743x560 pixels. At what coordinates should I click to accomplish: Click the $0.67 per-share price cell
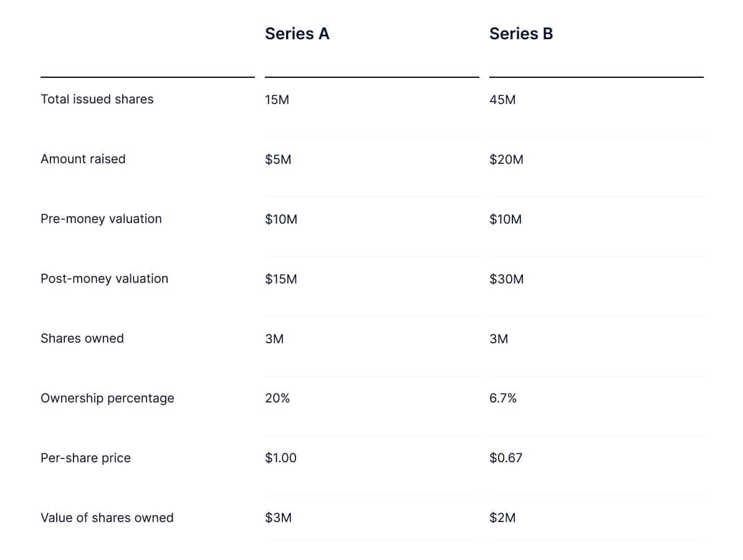[x=506, y=458]
